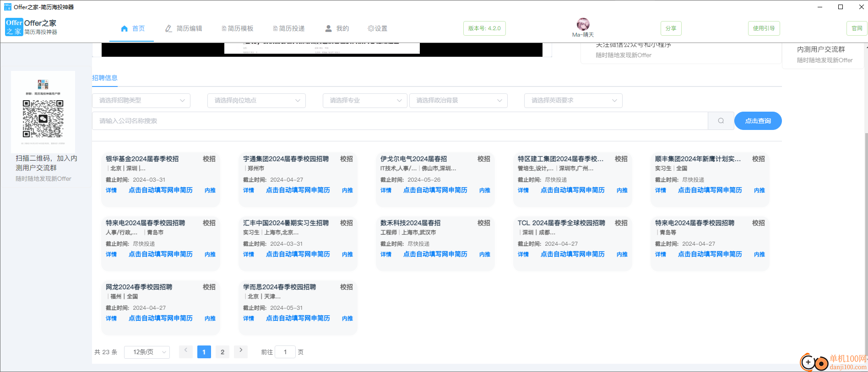This screenshot has width=868, height=372.
Task: Click the magnifier search icon
Action: click(x=721, y=121)
